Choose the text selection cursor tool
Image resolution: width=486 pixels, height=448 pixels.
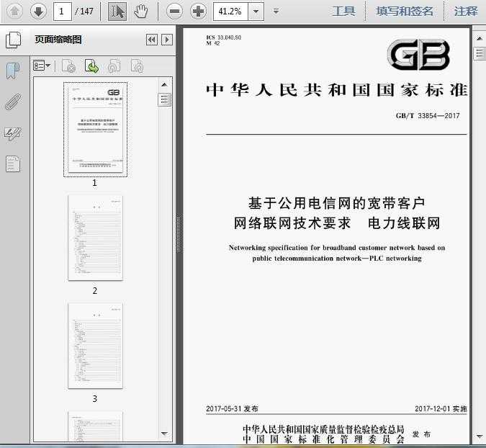(x=117, y=12)
